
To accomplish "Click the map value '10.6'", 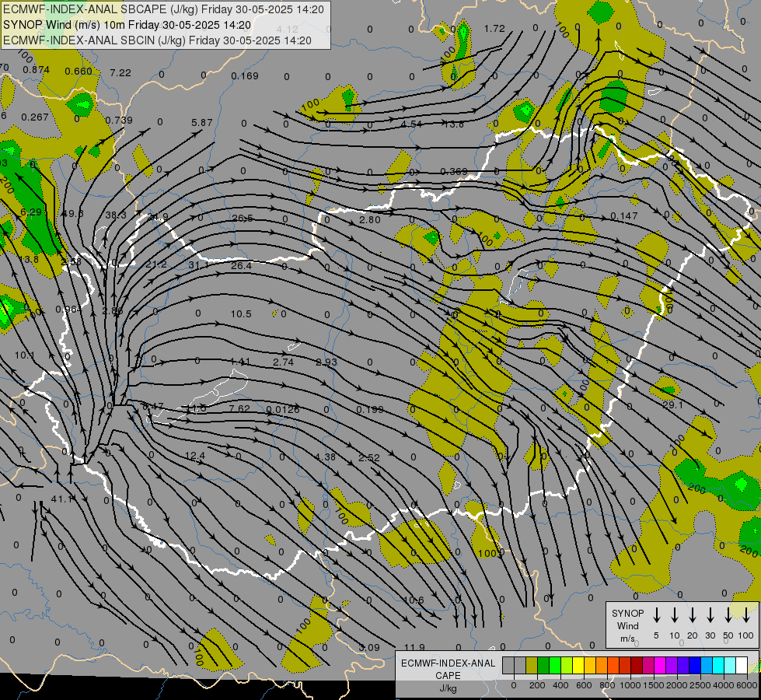I will pyautogui.click(x=414, y=600).
